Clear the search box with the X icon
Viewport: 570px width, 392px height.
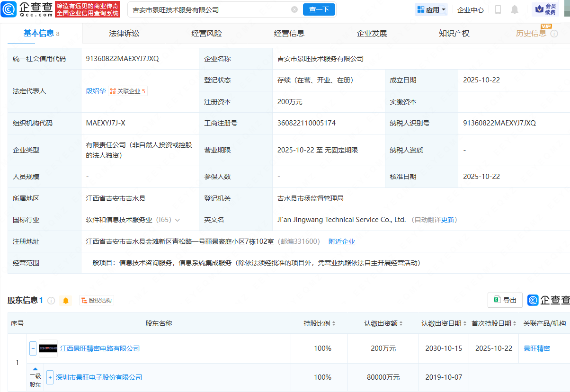(x=294, y=9)
